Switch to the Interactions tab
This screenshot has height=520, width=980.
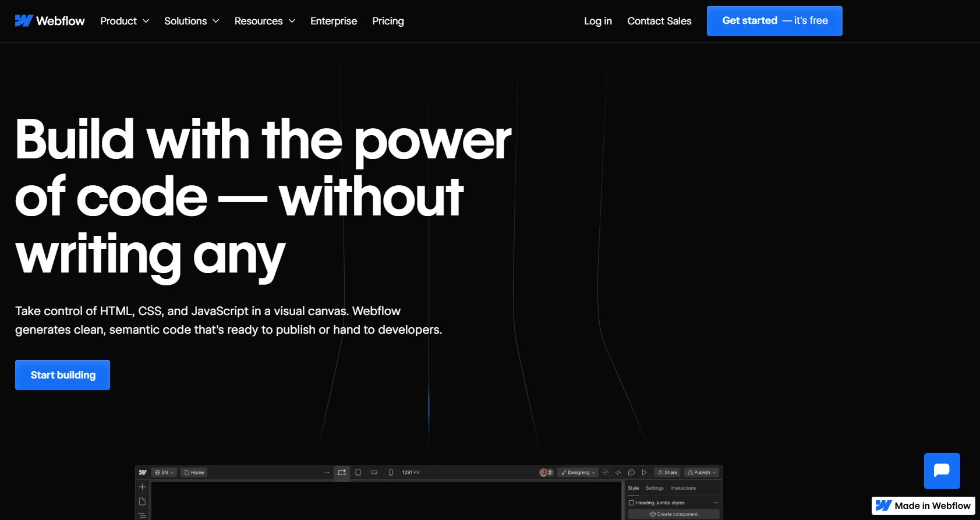coord(683,488)
